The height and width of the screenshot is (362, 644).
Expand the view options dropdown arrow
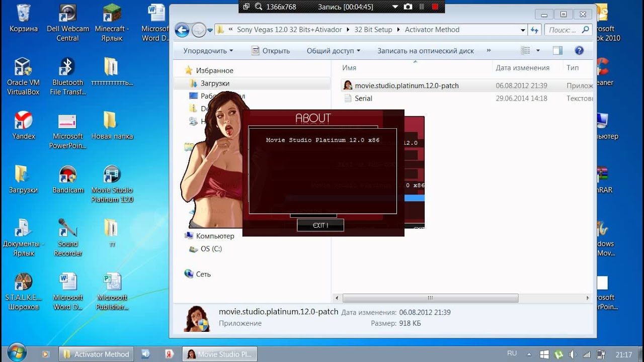click(538, 50)
